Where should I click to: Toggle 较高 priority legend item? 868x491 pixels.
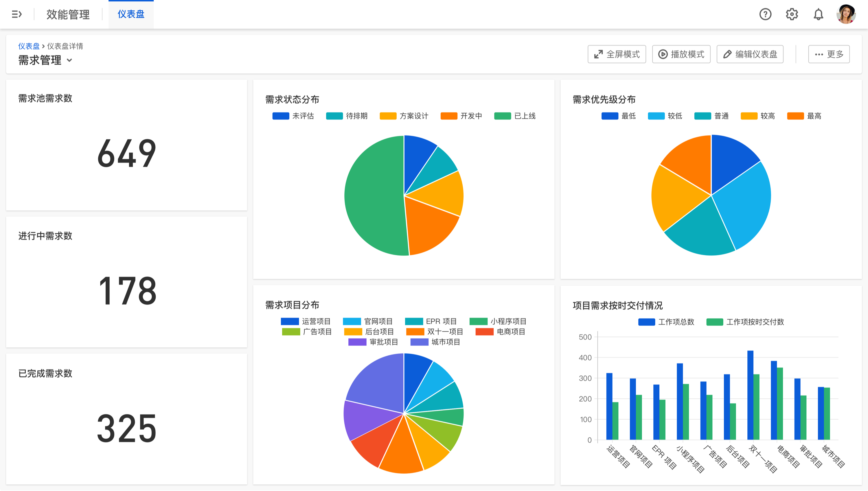click(758, 116)
